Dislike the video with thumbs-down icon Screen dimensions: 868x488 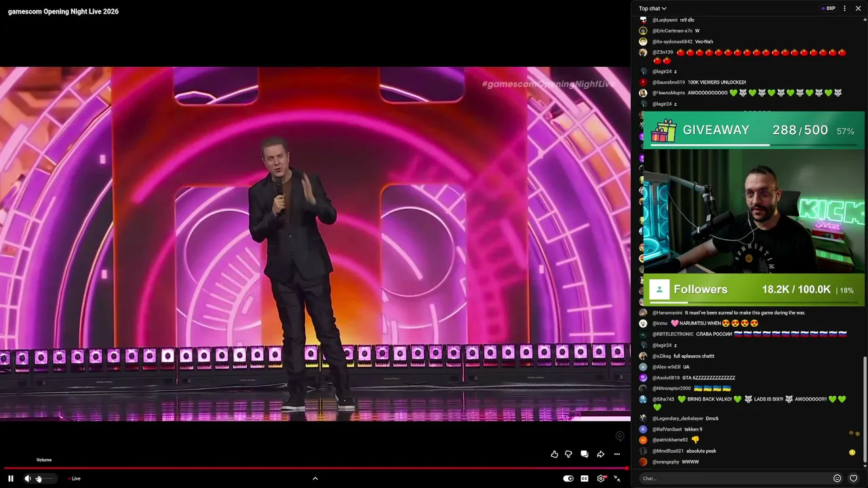[x=568, y=454]
